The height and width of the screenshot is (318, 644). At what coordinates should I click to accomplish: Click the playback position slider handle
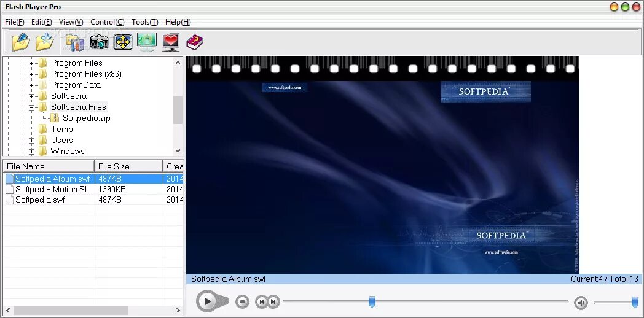[372, 301]
